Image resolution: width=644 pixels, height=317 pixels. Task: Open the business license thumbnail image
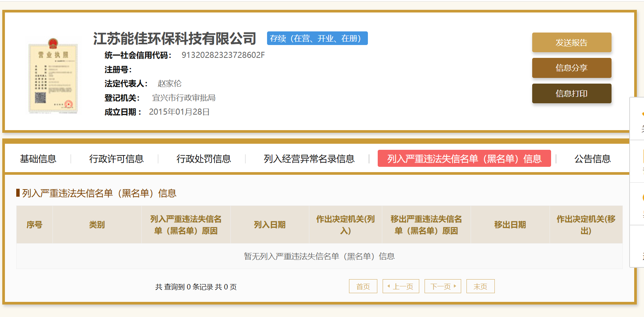[53, 76]
